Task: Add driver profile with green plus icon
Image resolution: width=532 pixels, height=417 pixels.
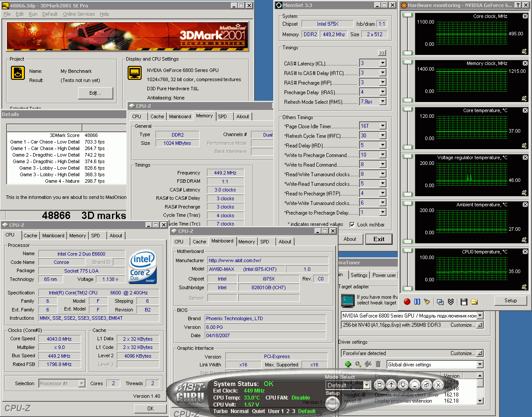Action: pos(348,364)
